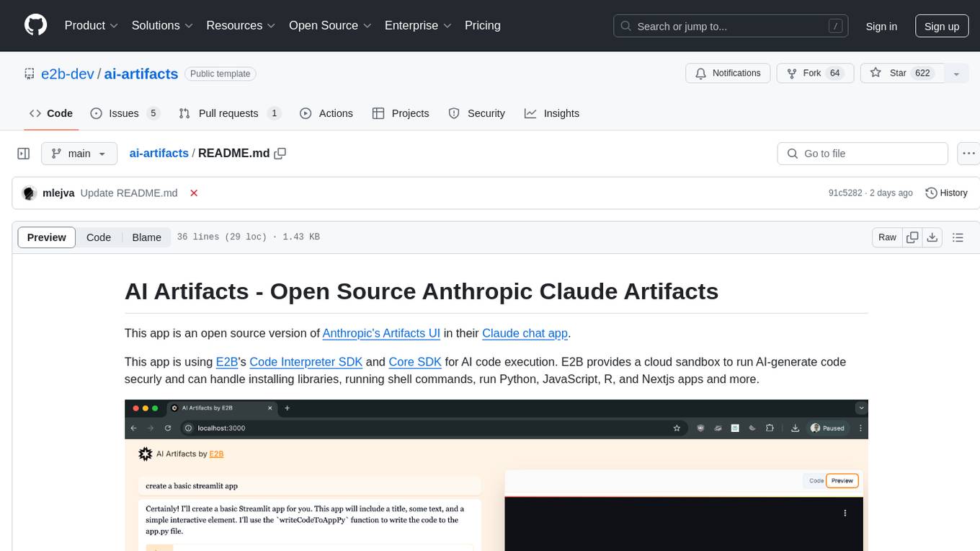Expand the Enterprise menu
This screenshot has height=551, width=980.
point(418,25)
